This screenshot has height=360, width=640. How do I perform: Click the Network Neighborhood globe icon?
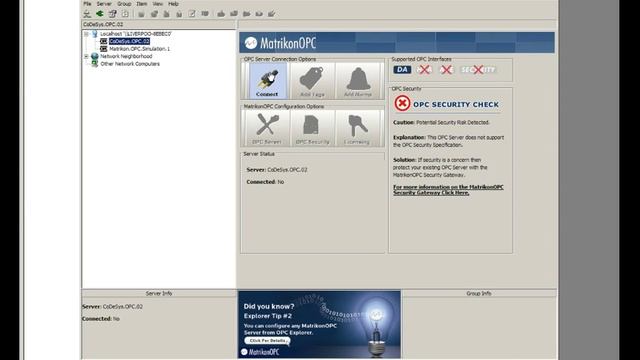pyautogui.click(x=95, y=56)
